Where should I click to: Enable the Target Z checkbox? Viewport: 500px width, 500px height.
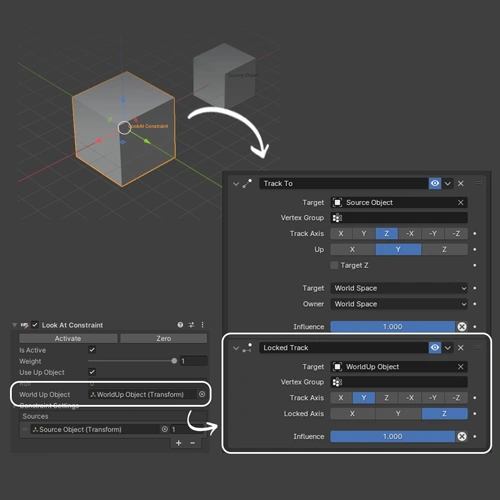[x=334, y=265]
